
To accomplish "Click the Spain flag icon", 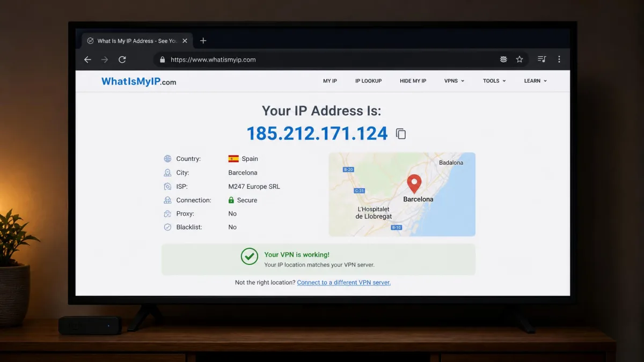I will coord(233,159).
